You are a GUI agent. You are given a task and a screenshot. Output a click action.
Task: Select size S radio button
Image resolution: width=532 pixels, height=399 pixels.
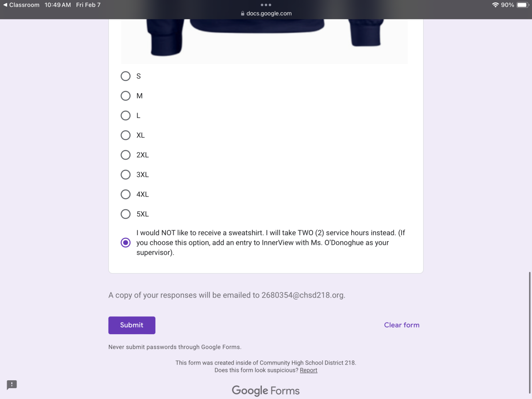[x=126, y=76]
